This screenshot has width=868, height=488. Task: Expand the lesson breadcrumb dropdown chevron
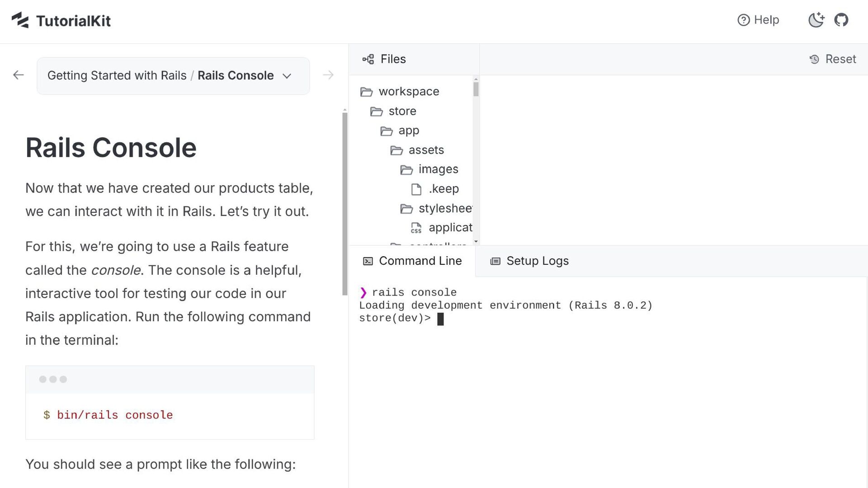point(287,76)
